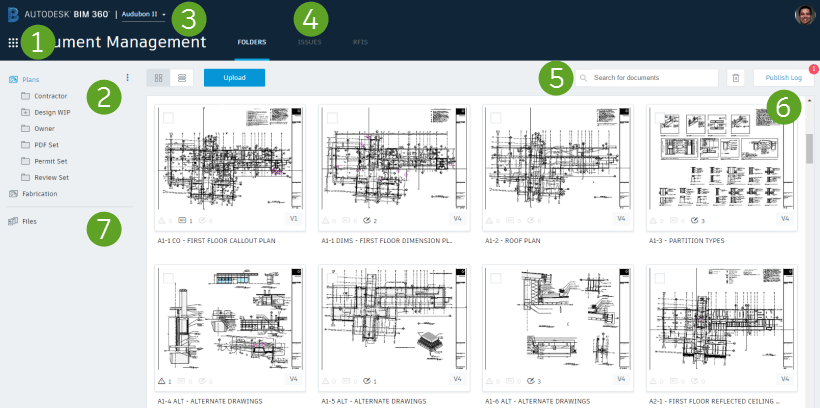Open A1-1 CO First Floor Callout Plan thumbnail
Screen dimensions: 820x408
(230, 158)
